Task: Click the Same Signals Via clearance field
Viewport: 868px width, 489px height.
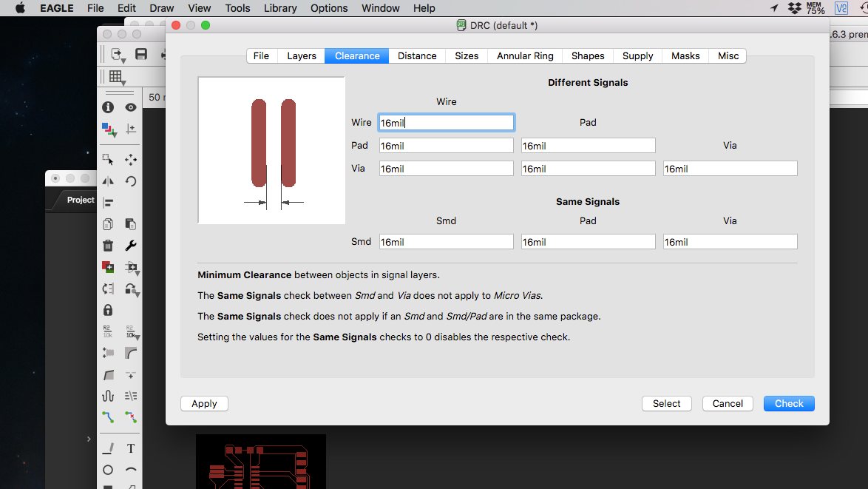Action: (730, 241)
